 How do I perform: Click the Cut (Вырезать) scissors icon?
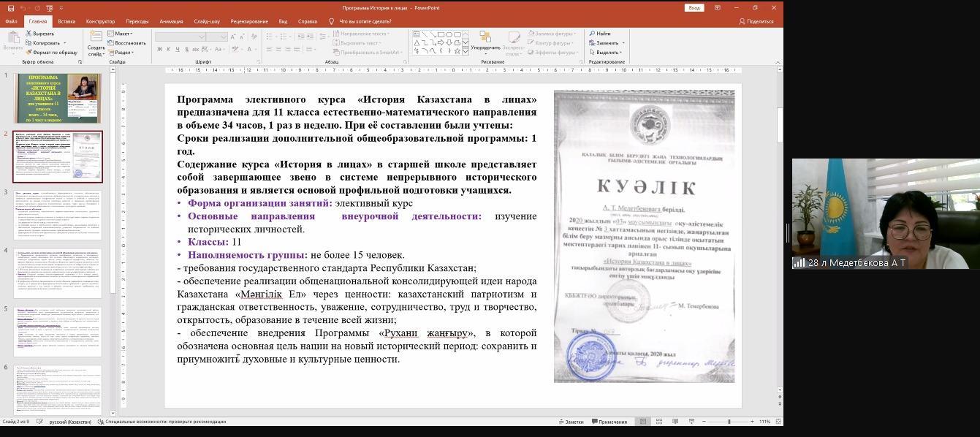[x=29, y=34]
